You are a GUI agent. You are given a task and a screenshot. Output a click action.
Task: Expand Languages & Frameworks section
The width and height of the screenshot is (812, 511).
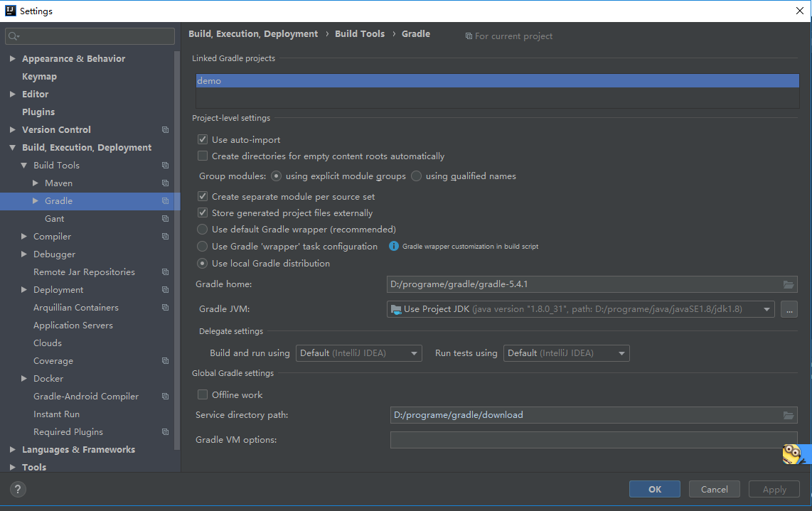[12, 449]
